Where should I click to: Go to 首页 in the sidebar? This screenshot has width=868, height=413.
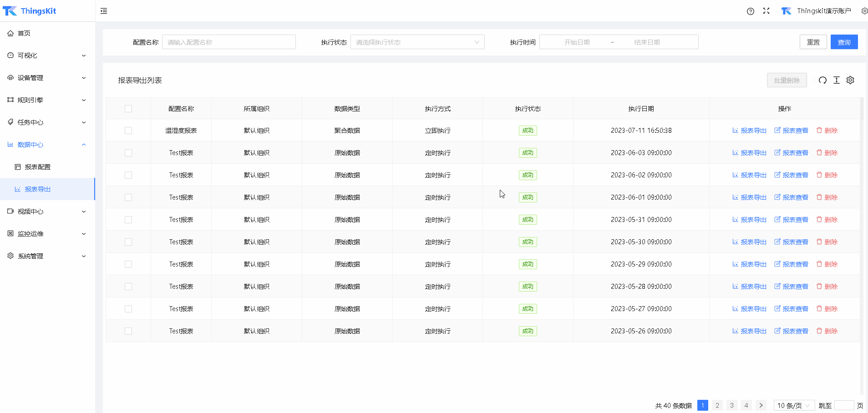coord(24,33)
